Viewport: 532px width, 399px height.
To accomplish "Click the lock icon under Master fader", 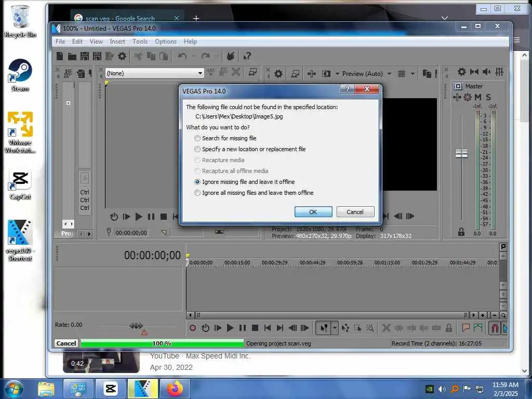I will click(x=461, y=232).
